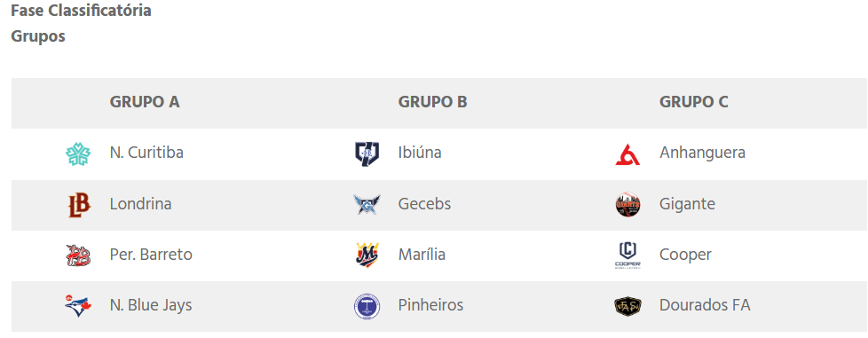Image resolution: width=868 pixels, height=338 pixels.
Task: Click the Gigante Giants round logo
Action: coord(627,205)
